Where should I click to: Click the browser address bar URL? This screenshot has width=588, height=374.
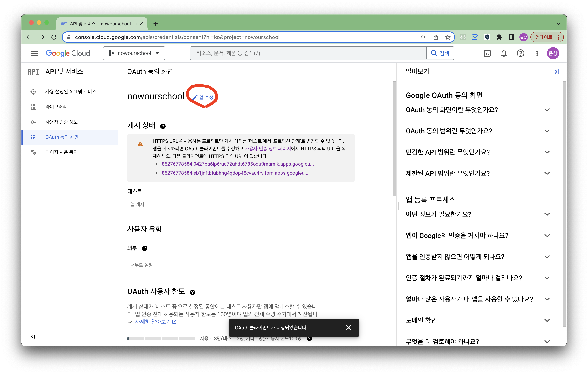177,37
